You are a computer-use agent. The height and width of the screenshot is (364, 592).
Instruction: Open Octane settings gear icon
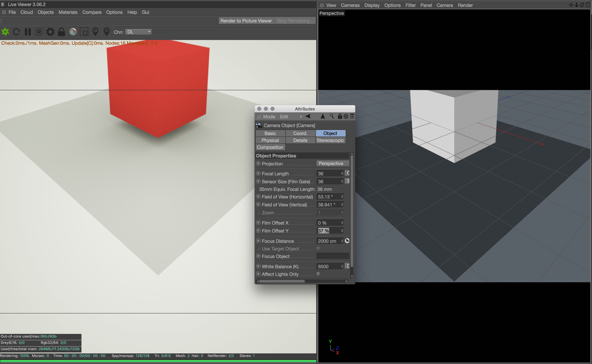[50, 32]
